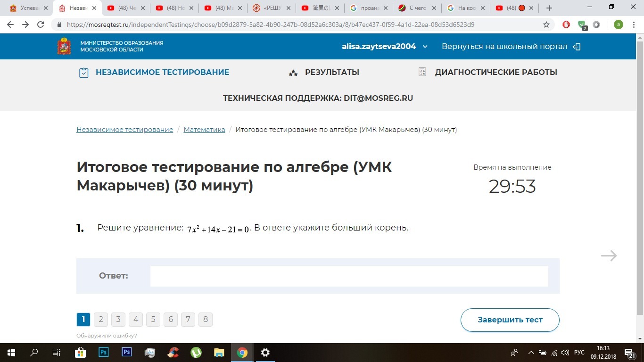The height and width of the screenshot is (362, 644).
Task: Switch to the '«РЕШУ' browser tab
Action: click(271, 8)
